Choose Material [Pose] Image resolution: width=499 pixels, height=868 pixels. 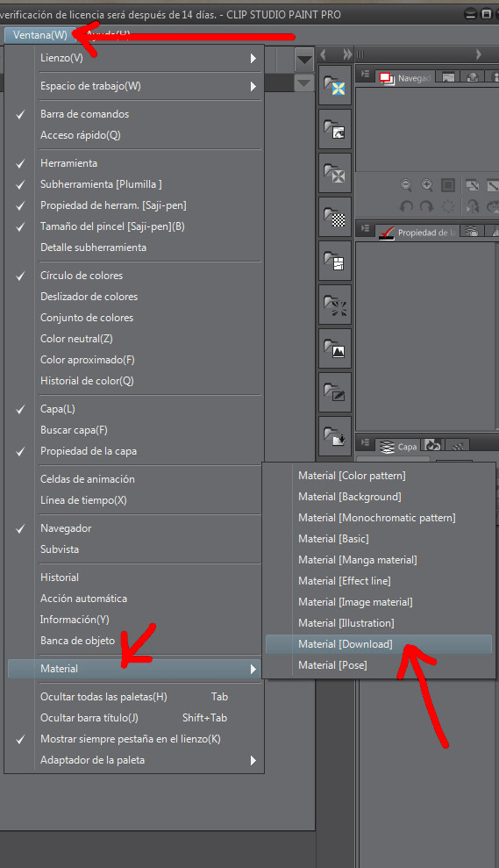(378, 665)
